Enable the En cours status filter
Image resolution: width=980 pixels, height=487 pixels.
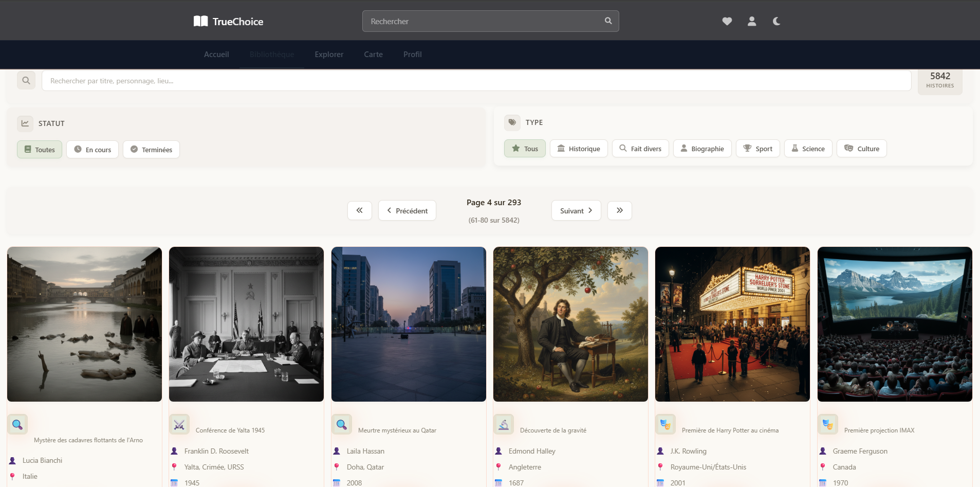[x=92, y=149]
